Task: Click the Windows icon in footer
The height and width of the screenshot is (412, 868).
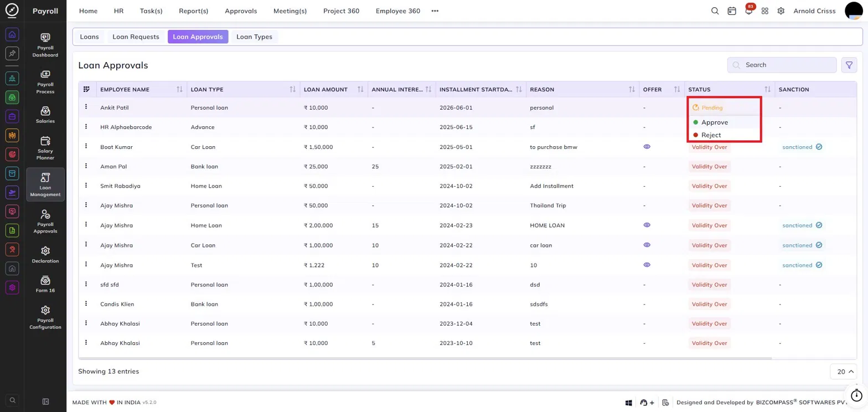Action: click(629, 403)
